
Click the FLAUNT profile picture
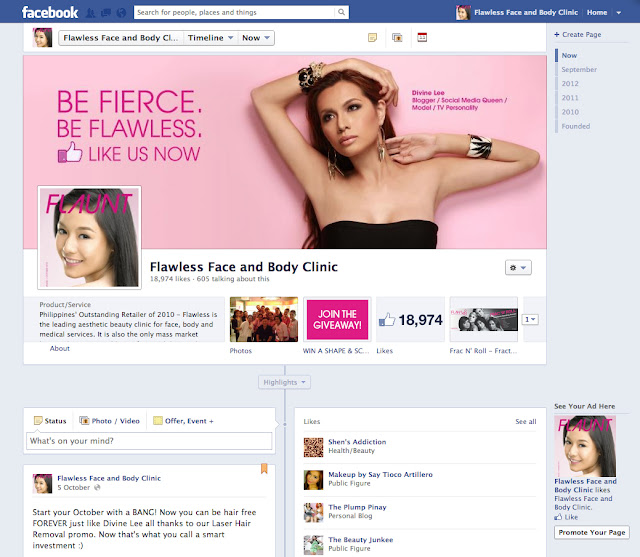coord(89,238)
